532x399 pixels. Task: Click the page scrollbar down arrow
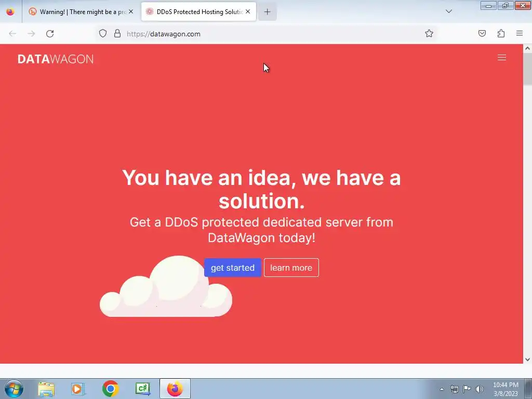[x=527, y=360]
